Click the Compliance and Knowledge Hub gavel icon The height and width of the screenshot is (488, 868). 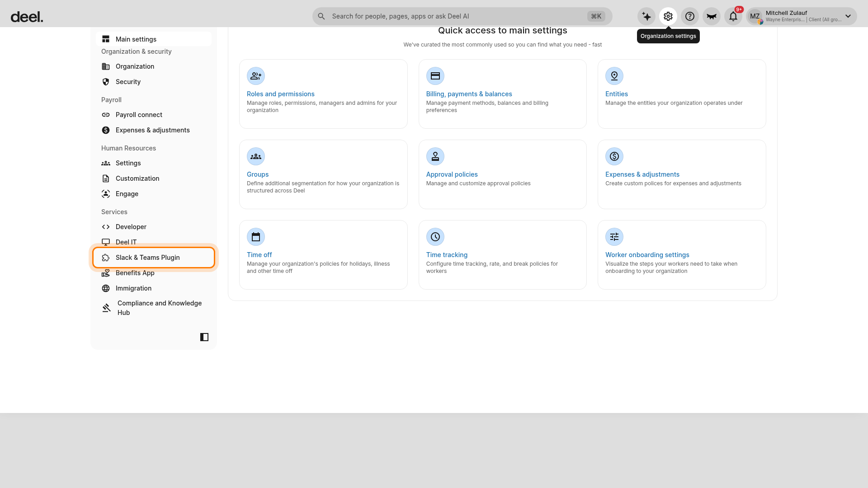point(106,308)
